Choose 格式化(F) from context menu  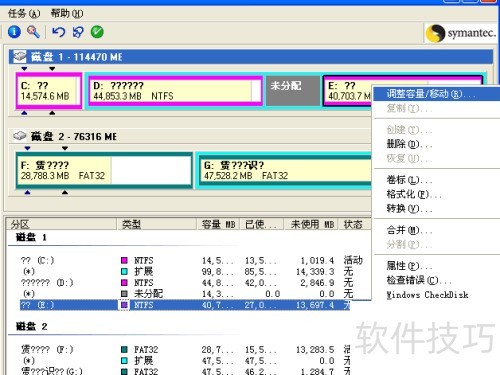coord(436,194)
